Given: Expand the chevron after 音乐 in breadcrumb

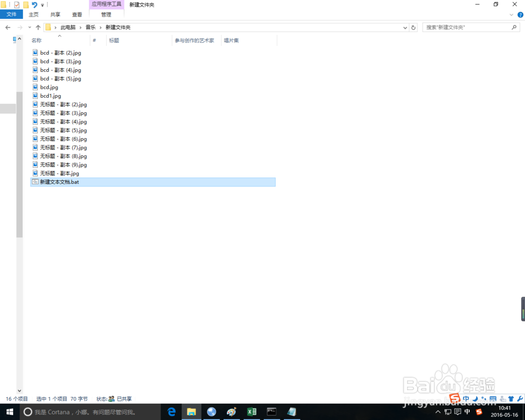Looking at the screenshot, I should pos(100,27).
